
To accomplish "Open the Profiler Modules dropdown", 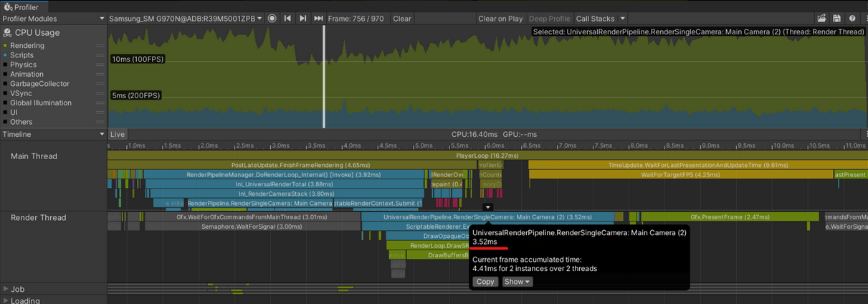I will (53, 19).
